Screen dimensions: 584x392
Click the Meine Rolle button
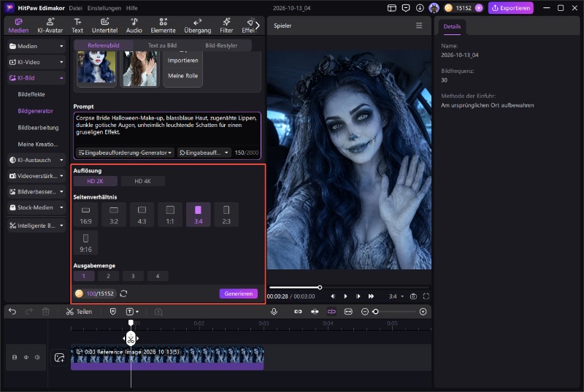183,76
